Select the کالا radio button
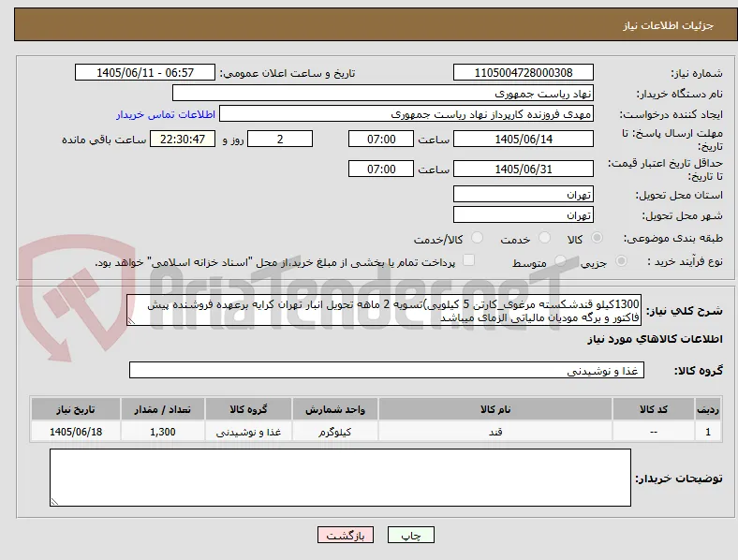 point(597,238)
